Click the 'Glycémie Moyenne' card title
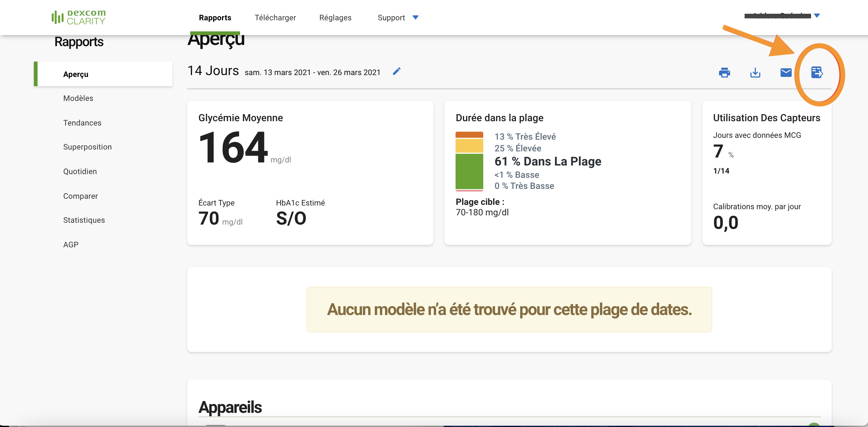Viewport: 868px width, 427px height. [x=241, y=118]
